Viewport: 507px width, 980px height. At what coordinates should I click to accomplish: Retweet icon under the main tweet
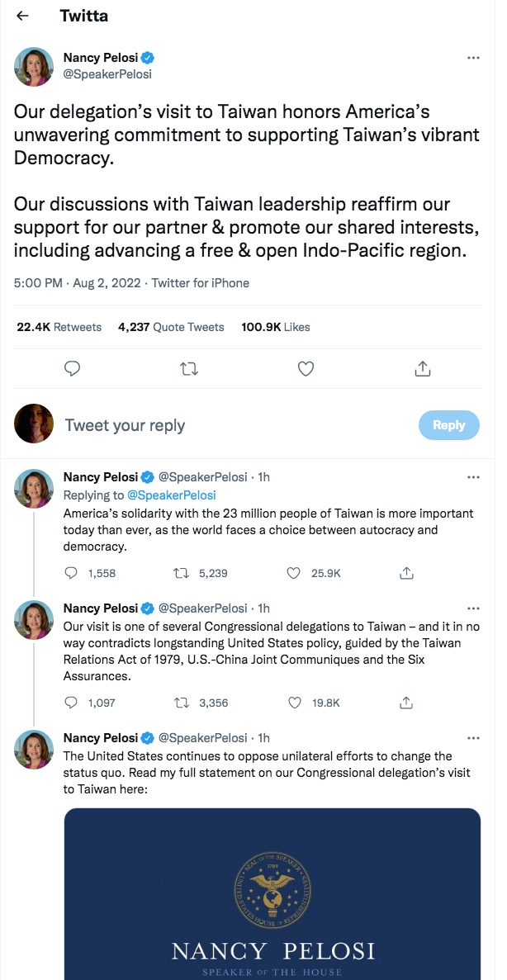coord(189,369)
